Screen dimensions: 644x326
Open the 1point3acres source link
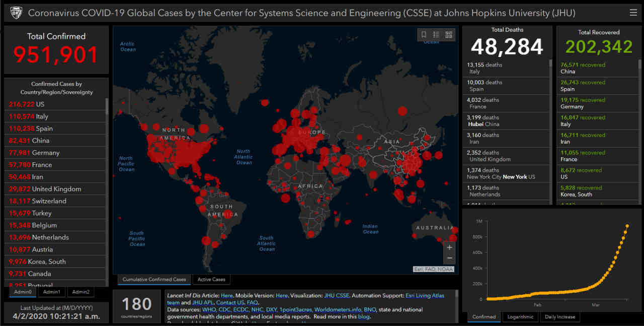tap(296, 309)
